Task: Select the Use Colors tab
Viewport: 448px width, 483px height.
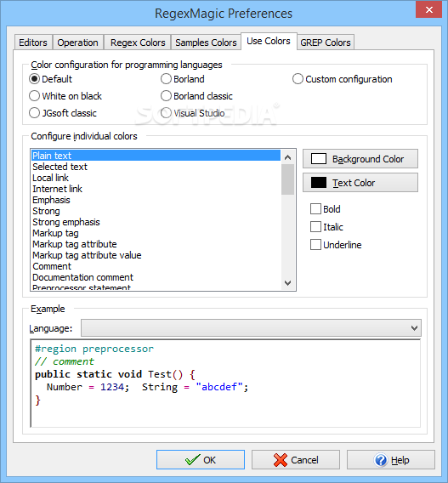Action: (269, 41)
